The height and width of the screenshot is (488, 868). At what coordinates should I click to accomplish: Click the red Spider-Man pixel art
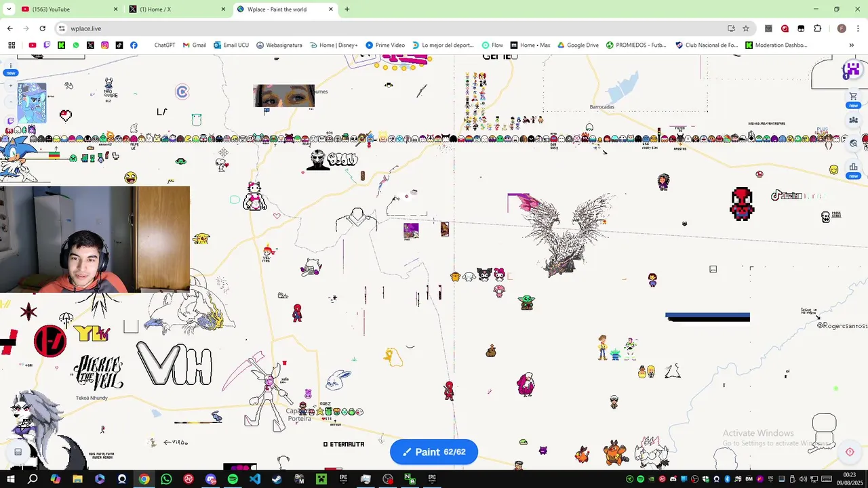coord(742,204)
